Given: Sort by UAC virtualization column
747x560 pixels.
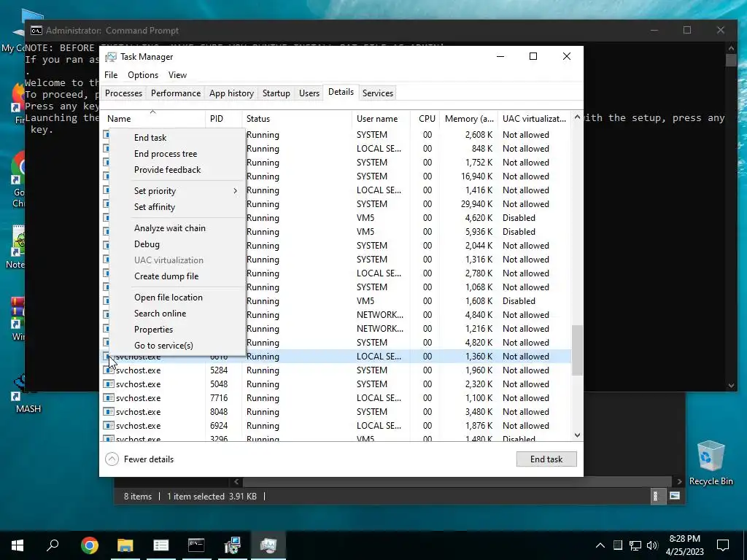Looking at the screenshot, I should point(534,119).
